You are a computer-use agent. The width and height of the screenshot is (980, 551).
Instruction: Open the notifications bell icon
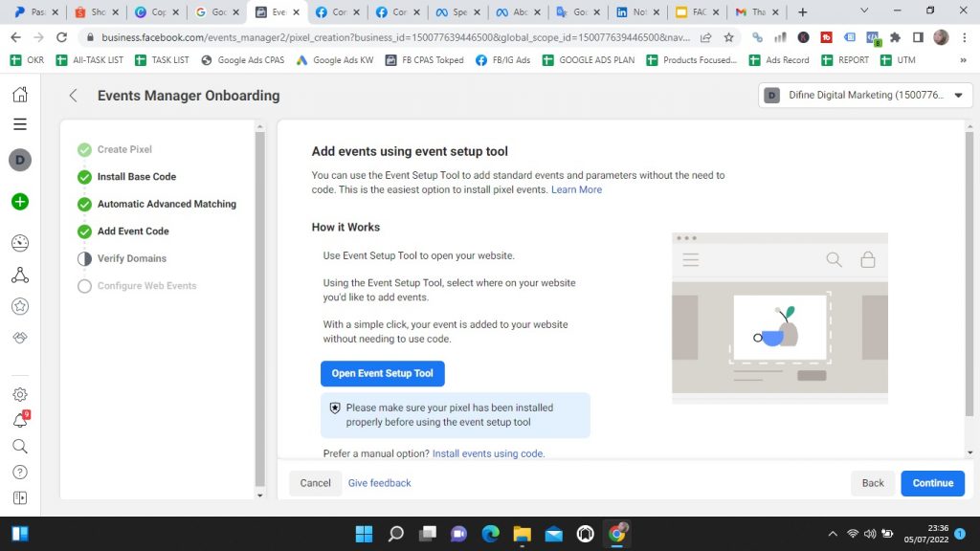click(x=19, y=420)
